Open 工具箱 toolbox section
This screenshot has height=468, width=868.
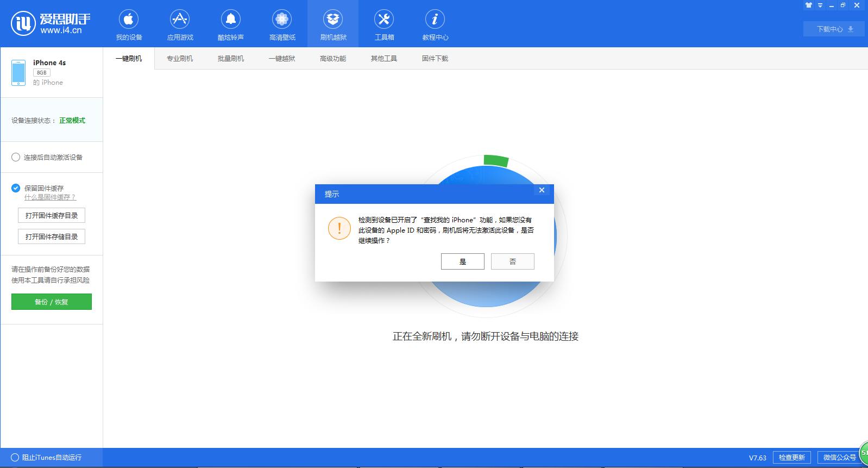[x=384, y=25]
